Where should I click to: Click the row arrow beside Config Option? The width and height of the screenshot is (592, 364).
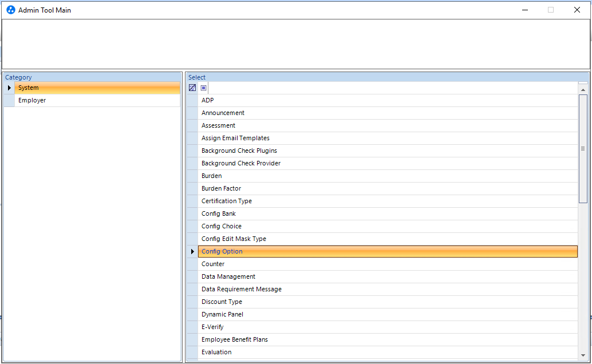coord(192,251)
